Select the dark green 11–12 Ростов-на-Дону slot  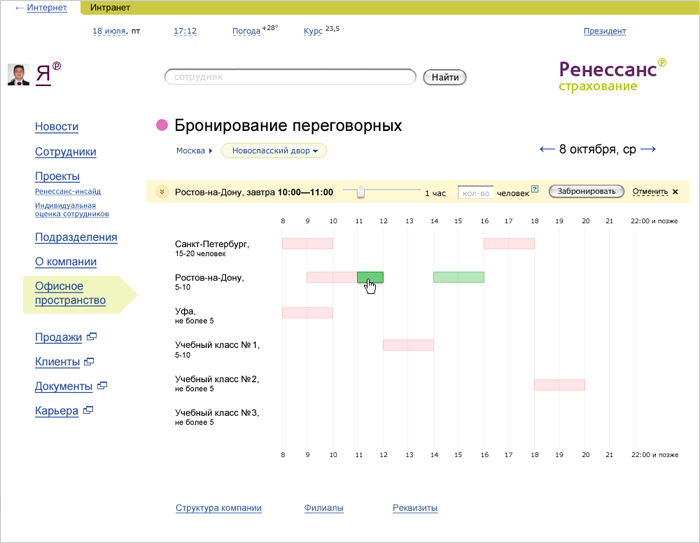pos(370,277)
